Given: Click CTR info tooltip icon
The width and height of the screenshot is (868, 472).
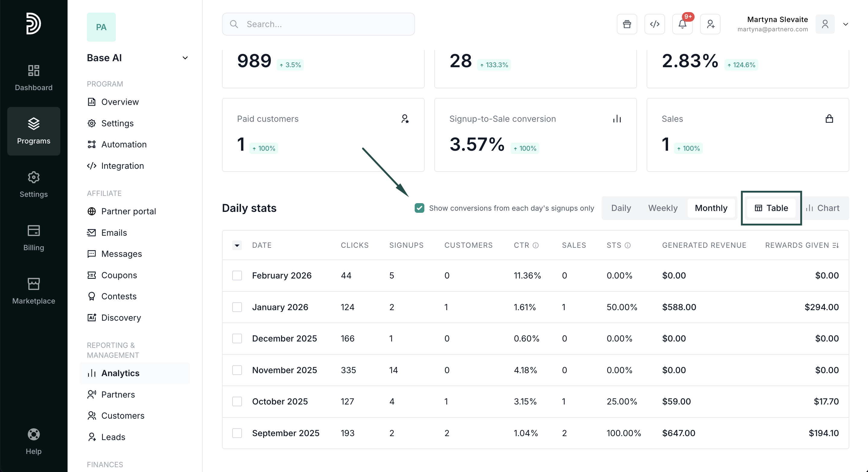Looking at the screenshot, I should [x=535, y=245].
